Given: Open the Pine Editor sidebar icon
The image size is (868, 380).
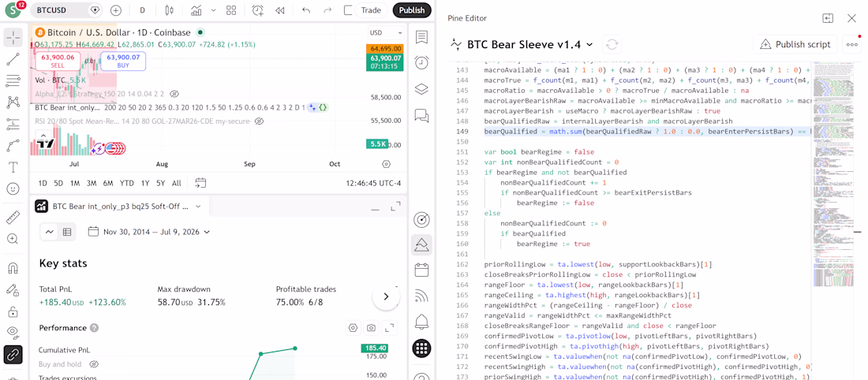Looking at the screenshot, I should tap(422, 244).
